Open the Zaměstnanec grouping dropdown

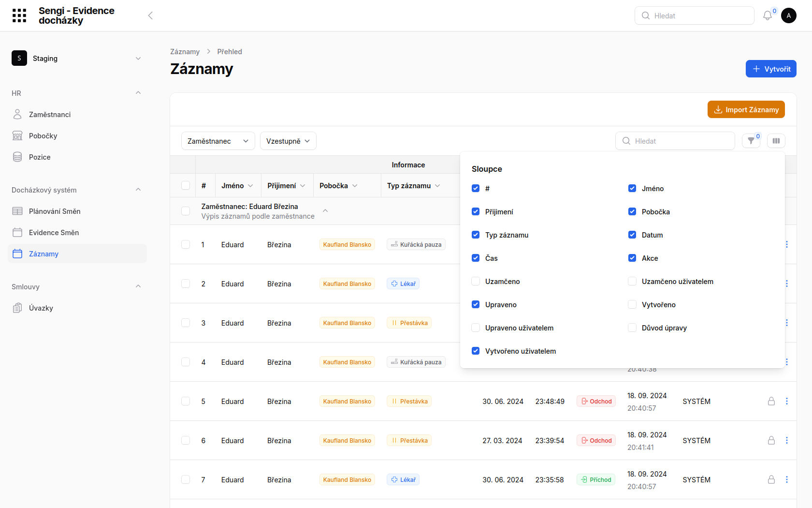click(218, 141)
